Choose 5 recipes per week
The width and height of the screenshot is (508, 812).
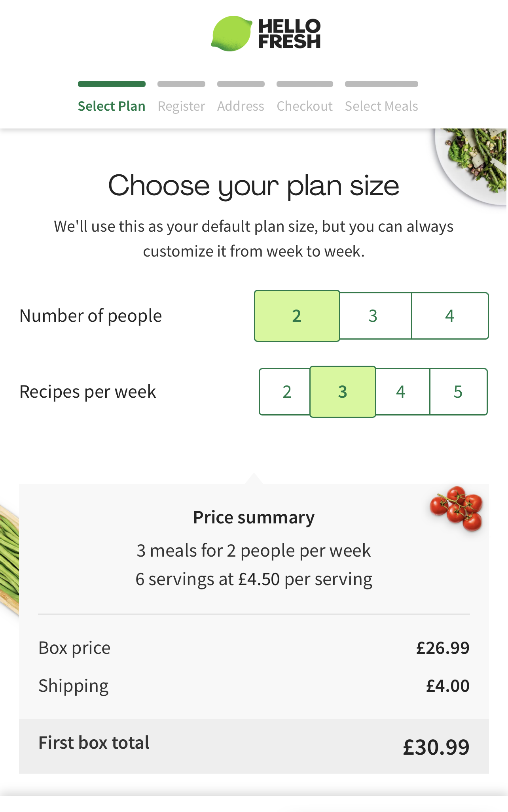(x=458, y=392)
